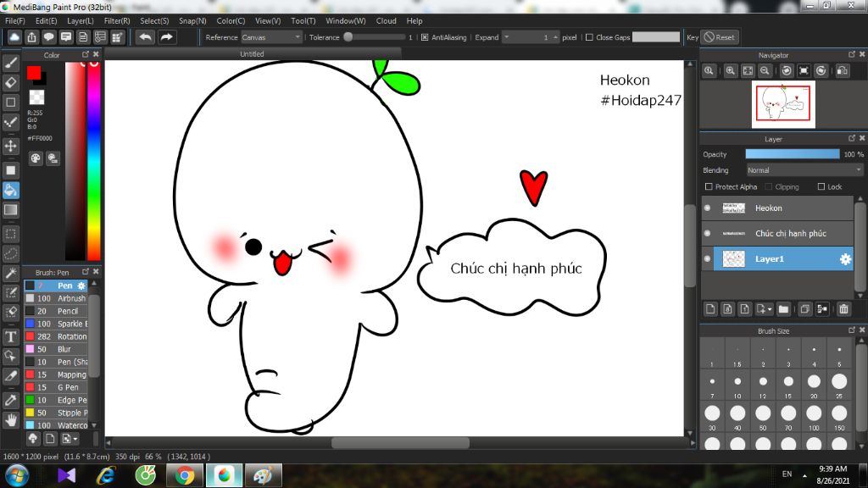Screen dimensions: 868x488
Task: Create new folder in Layer panel
Action: pyautogui.click(x=783, y=308)
